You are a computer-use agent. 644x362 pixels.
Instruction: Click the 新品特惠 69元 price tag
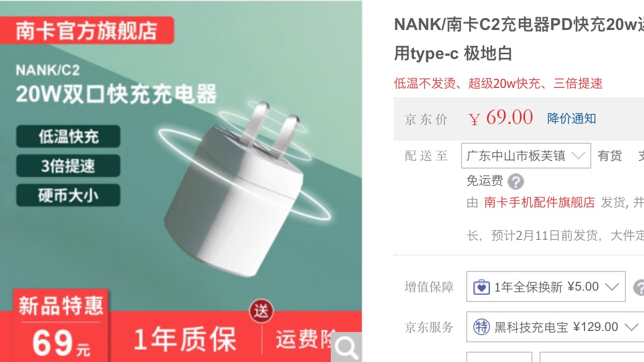pos(61,326)
